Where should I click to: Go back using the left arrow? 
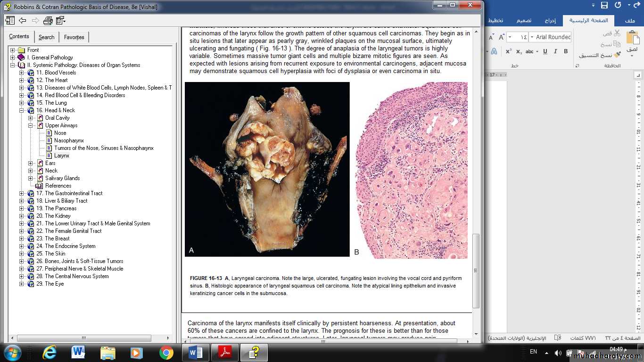pyautogui.click(x=22, y=20)
